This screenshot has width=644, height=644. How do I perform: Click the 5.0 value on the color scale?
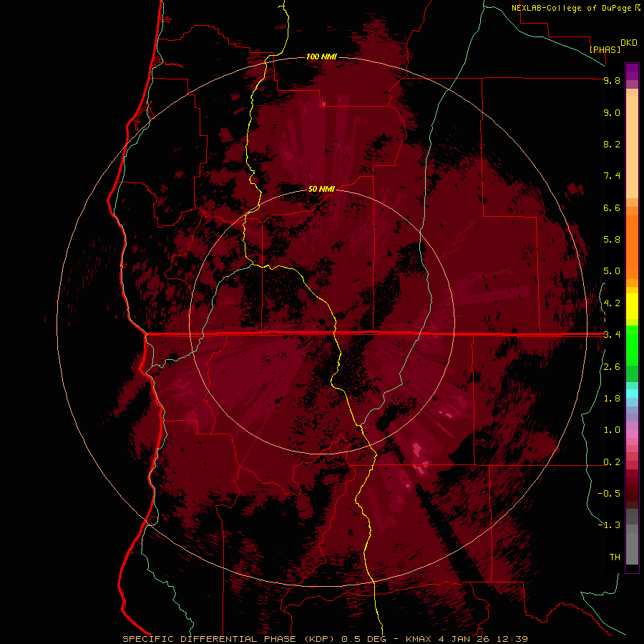(612, 271)
